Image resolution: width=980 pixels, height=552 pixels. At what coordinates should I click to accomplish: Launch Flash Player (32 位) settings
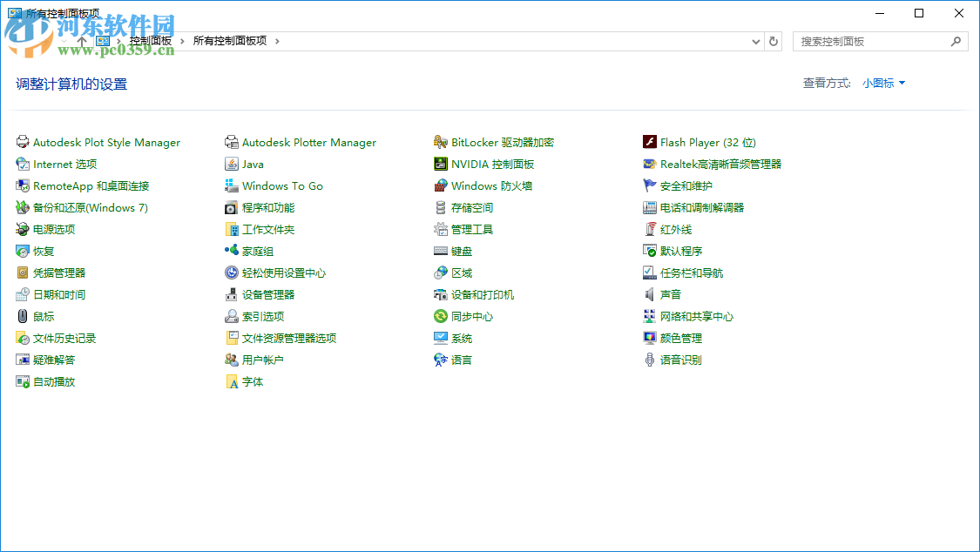(701, 142)
